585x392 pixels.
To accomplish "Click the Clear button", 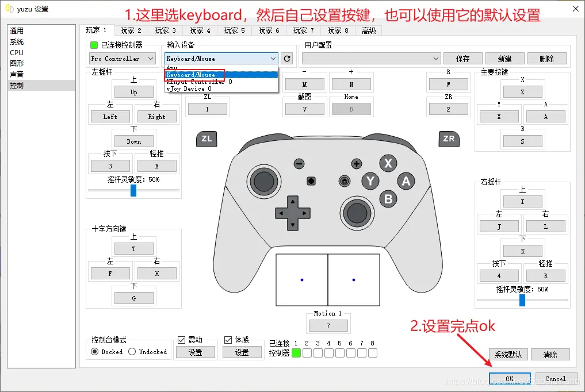I will [x=550, y=355].
